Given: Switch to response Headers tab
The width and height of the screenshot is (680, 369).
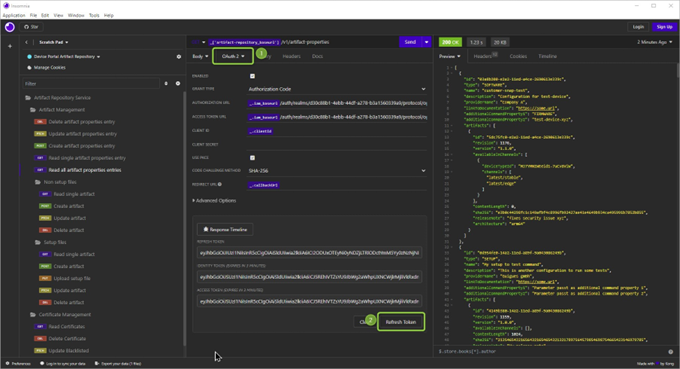Looking at the screenshot, I should (x=485, y=56).
